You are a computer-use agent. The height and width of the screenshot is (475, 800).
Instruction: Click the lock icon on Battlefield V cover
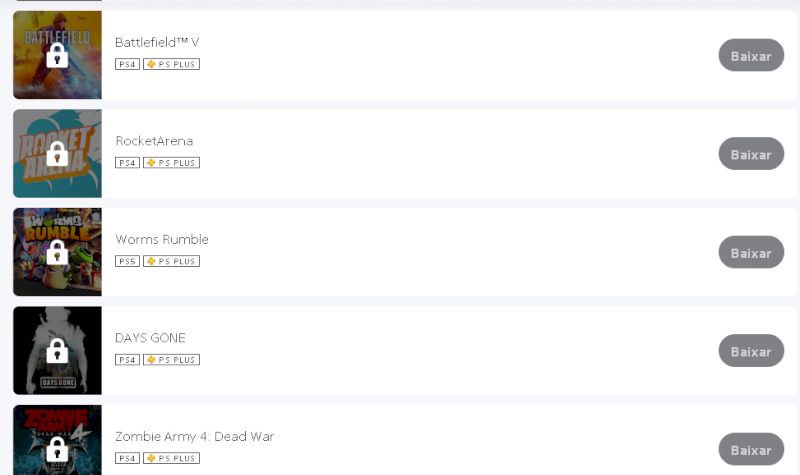tap(57, 55)
